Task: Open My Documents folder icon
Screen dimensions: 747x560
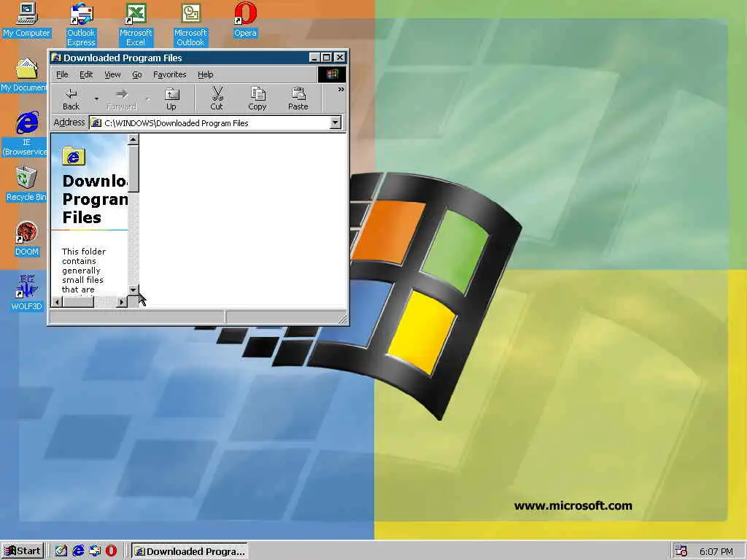Action: tap(24, 75)
